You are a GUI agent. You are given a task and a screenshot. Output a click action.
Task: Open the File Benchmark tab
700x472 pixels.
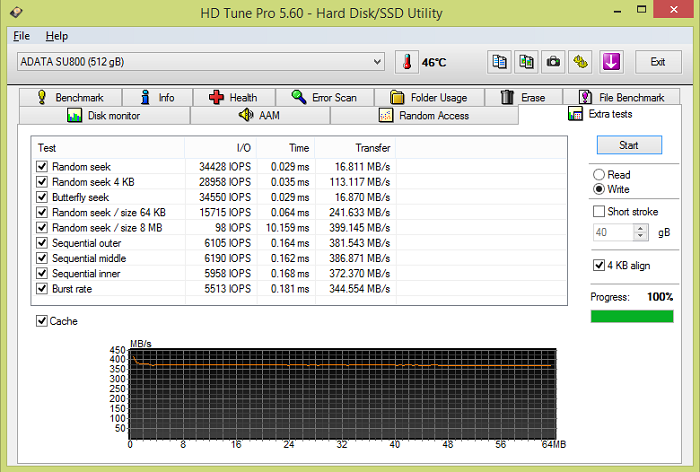pos(621,97)
